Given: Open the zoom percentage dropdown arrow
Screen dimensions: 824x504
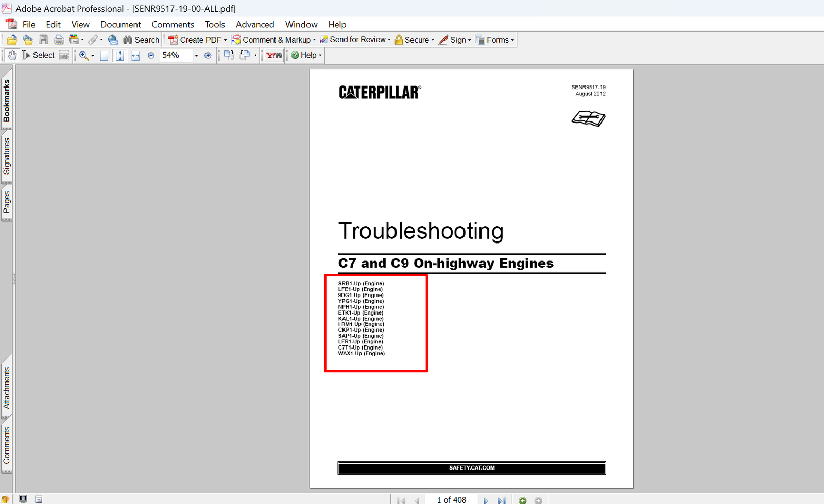Looking at the screenshot, I should pyautogui.click(x=196, y=55).
